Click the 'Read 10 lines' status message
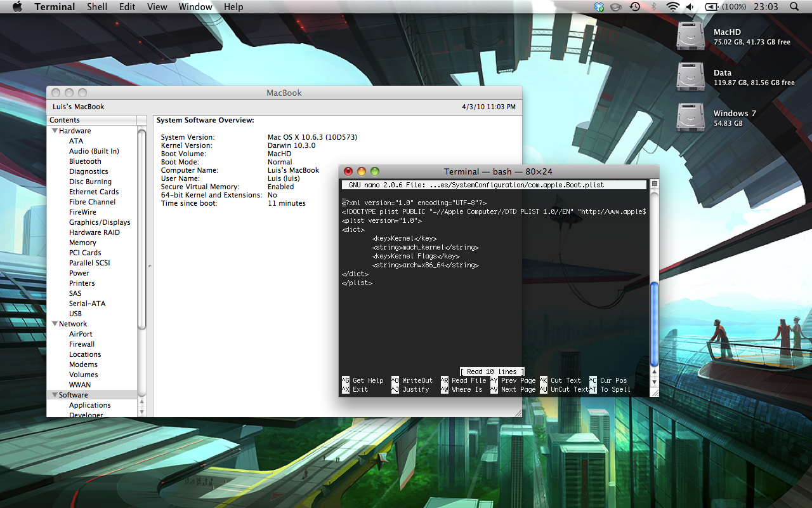This screenshot has height=508, width=812. [x=492, y=371]
